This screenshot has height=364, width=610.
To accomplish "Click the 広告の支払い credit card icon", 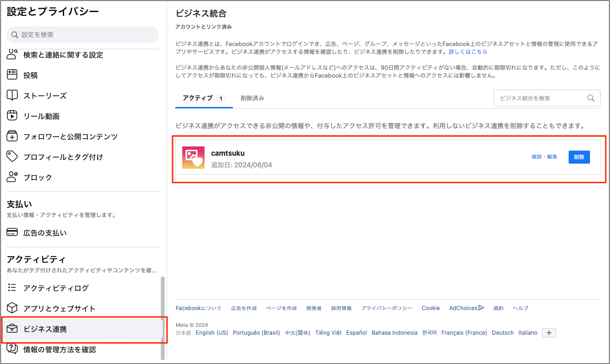I will point(12,232).
